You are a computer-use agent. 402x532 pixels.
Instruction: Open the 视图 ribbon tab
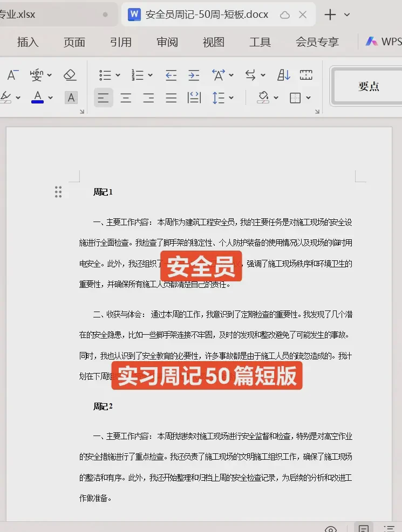pos(214,42)
